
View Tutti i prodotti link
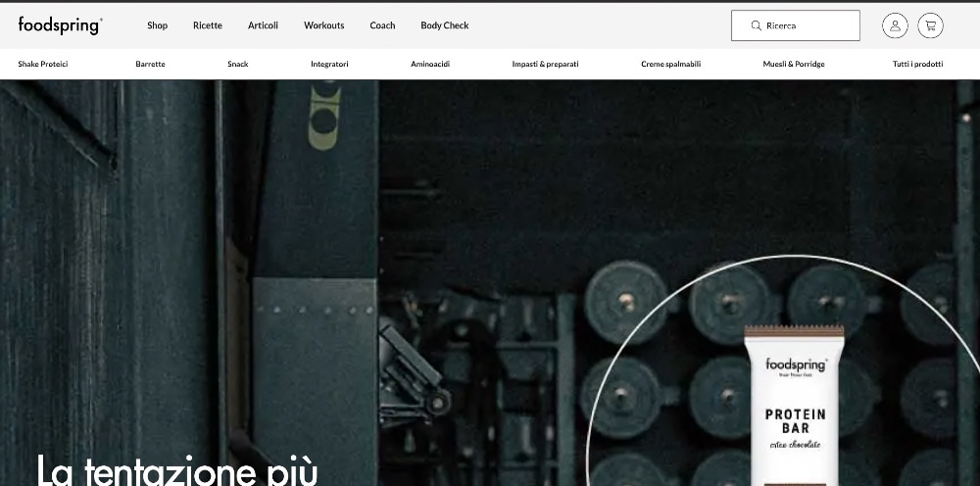coord(917,64)
